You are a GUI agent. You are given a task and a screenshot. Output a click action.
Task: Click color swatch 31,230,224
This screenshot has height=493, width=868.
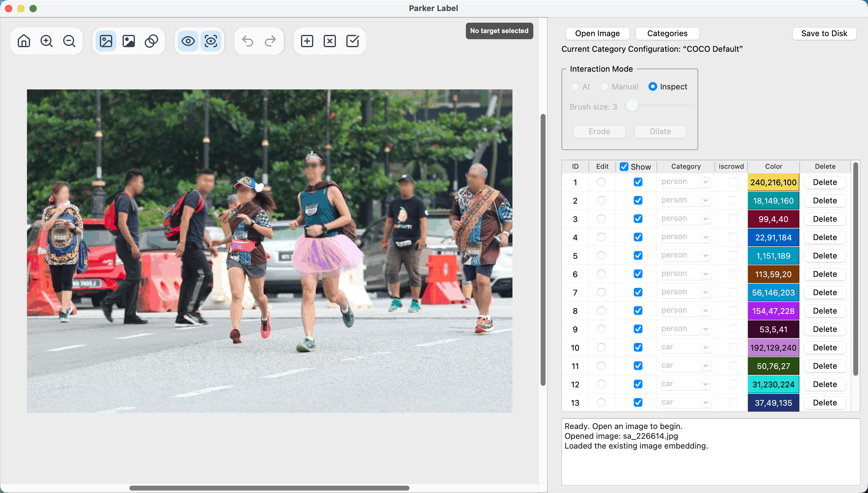pyautogui.click(x=773, y=384)
